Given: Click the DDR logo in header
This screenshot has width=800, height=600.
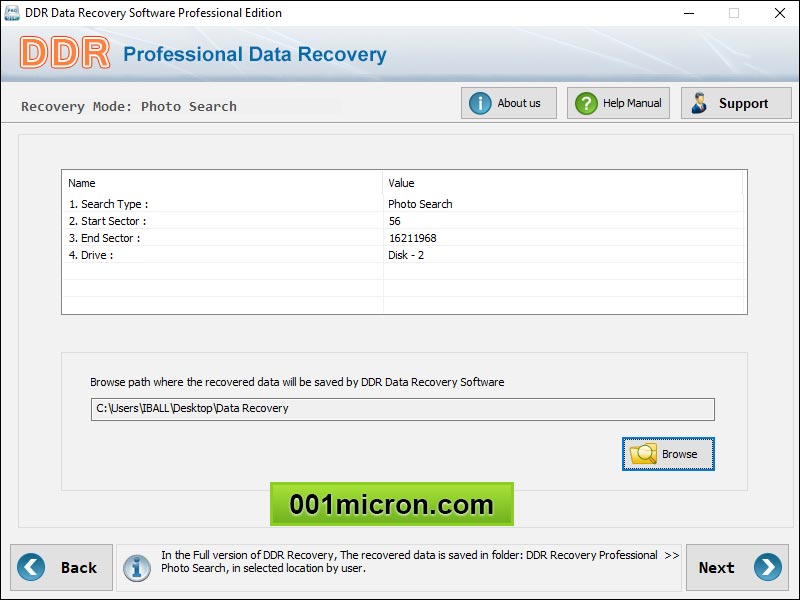Looking at the screenshot, I should click(65, 53).
